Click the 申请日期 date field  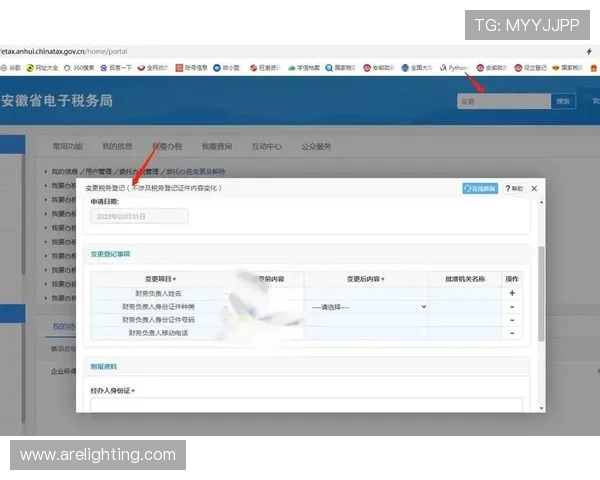click(139, 216)
